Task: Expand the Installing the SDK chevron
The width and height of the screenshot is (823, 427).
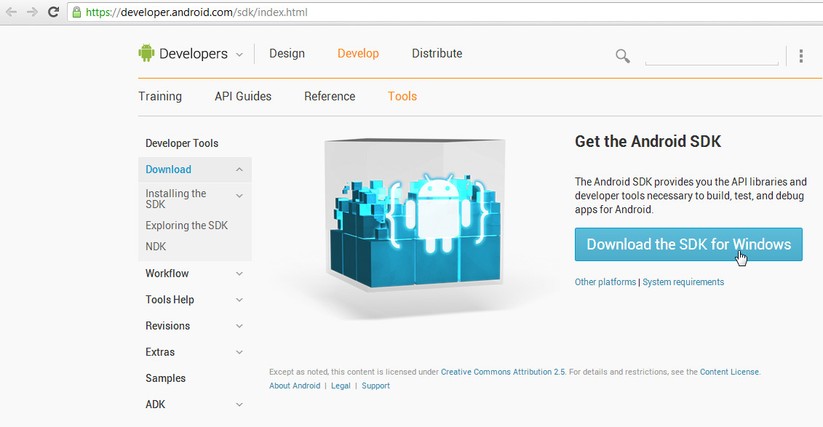Action: click(x=239, y=196)
